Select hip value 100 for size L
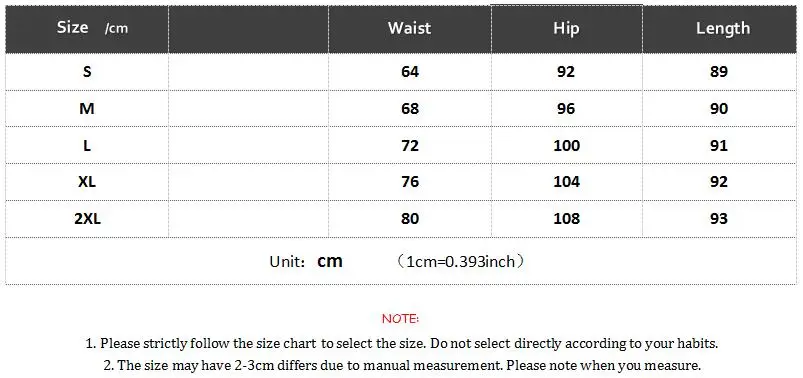 click(566, 145)
